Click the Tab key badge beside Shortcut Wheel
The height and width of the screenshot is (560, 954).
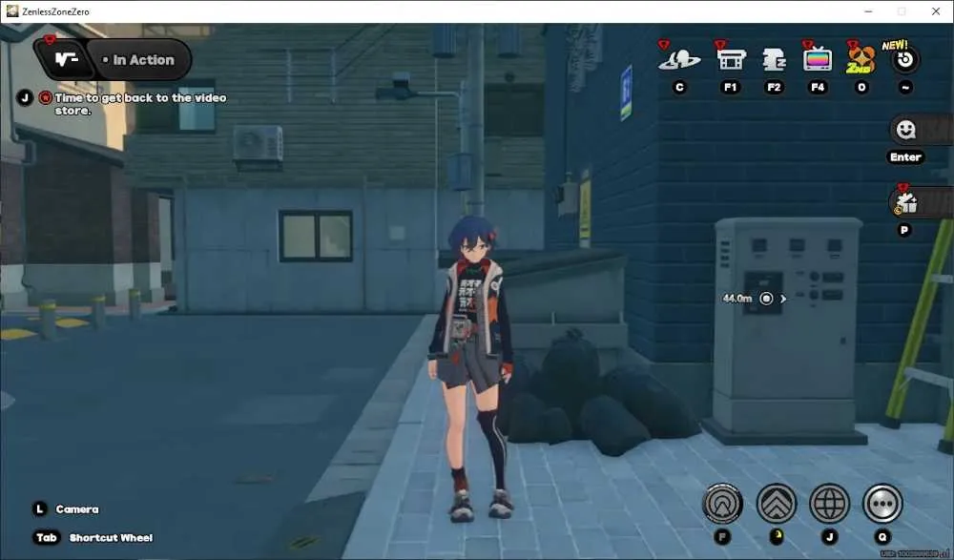46,537
